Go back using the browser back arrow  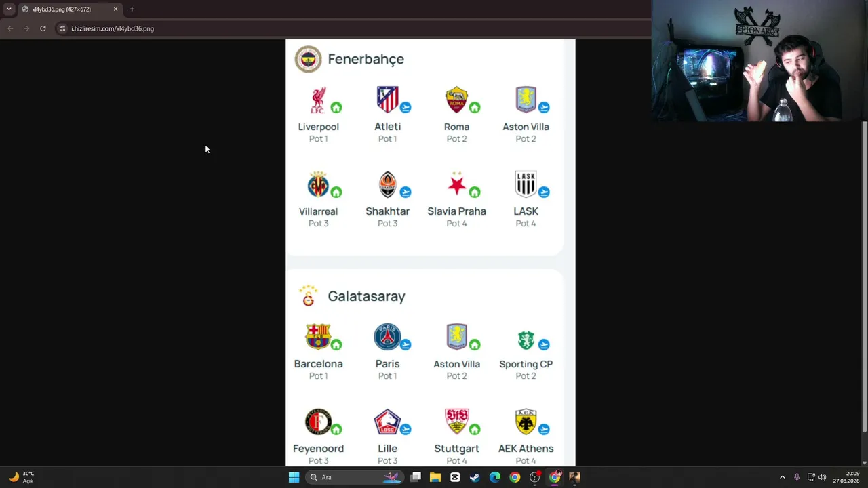[x=10, y=28]
